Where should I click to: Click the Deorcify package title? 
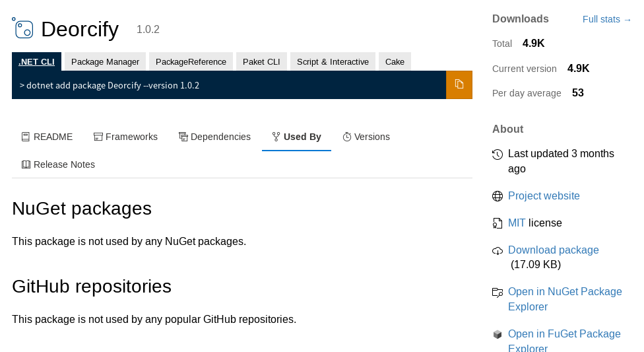(x=80, y=29)
